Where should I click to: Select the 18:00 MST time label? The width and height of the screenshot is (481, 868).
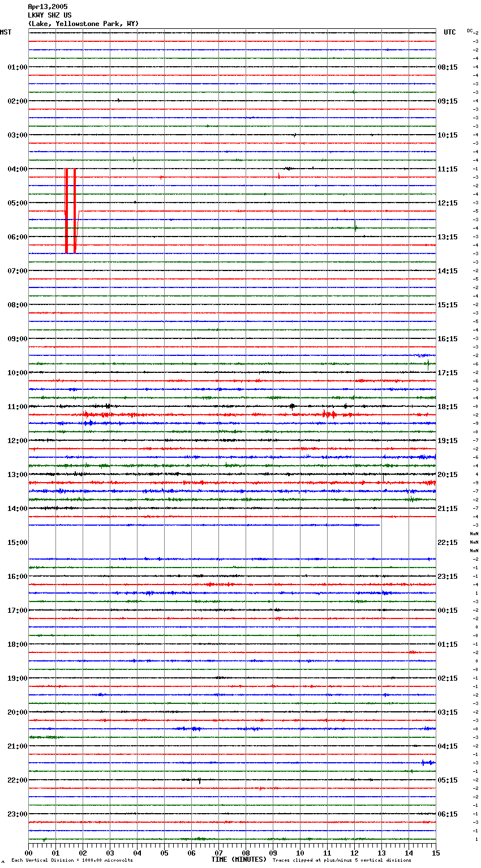click(x=18, y=644)
